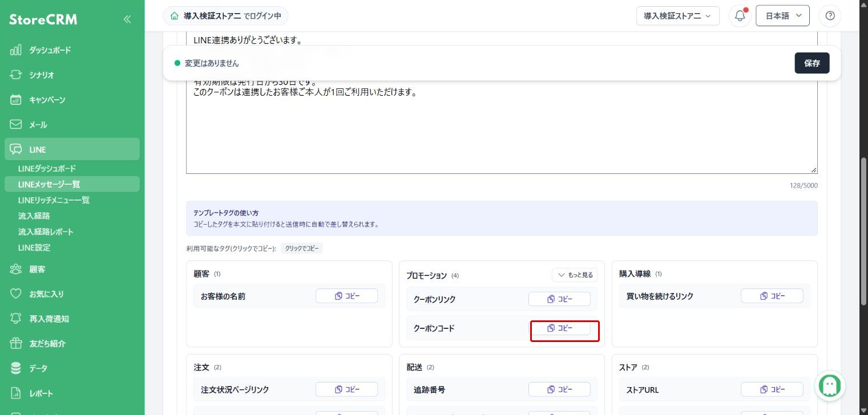Collapse the sidebar with double-chevron icon
The height and width of the screenshot is (415, 868).
point(127,19)
